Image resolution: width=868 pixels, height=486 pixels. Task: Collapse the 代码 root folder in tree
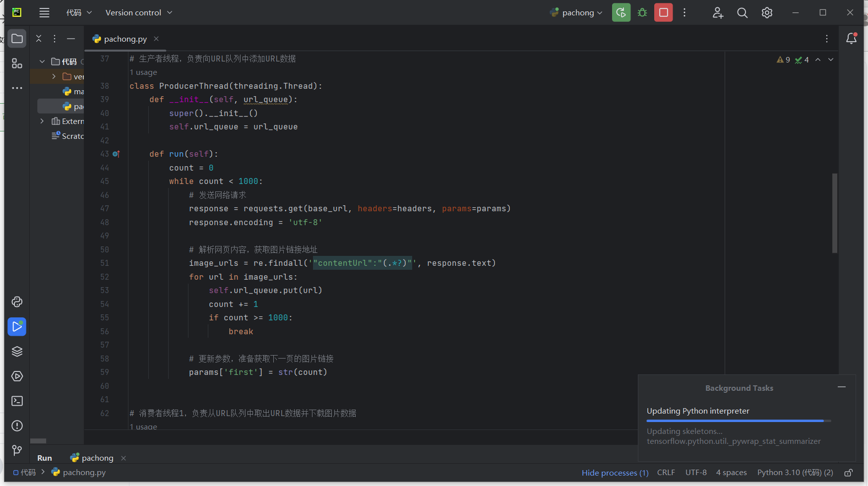42,61
